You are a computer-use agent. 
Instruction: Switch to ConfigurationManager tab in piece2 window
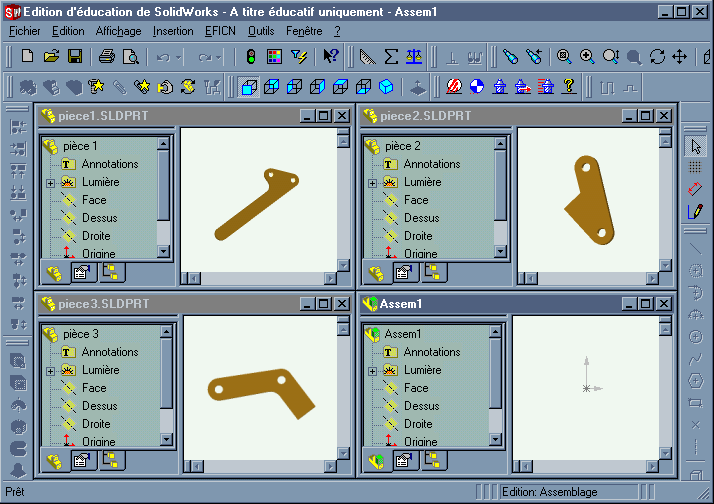click(x=432, y=273)
